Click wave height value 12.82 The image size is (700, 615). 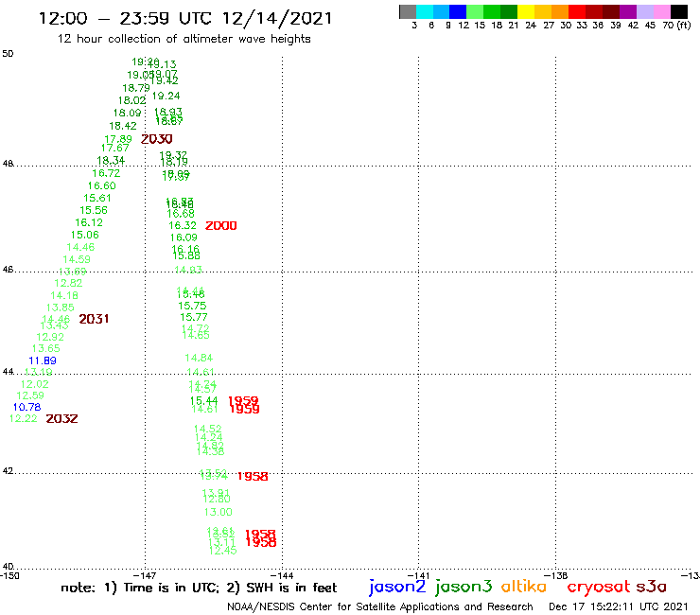tap(68, 283)
